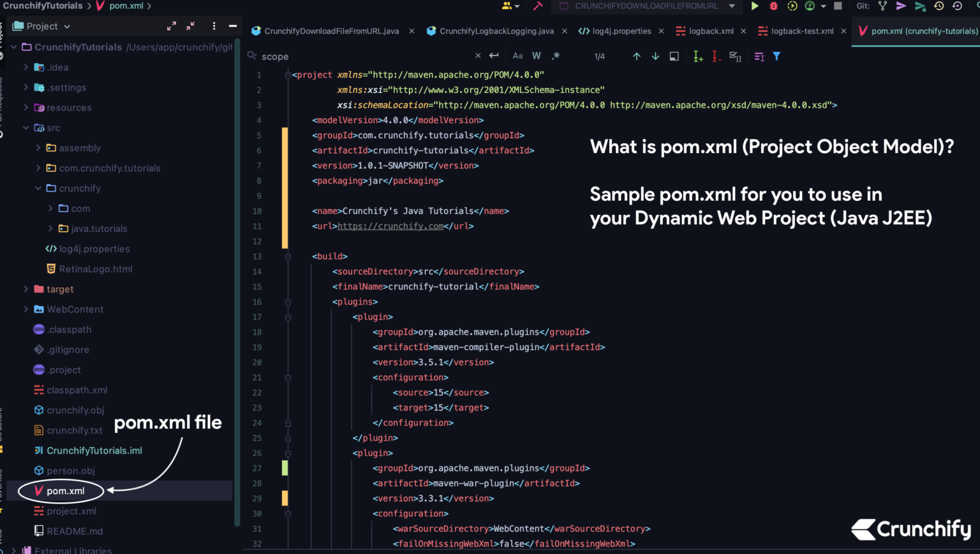Stop the running process with the stop icon
Image resolution: width=980 pixels, height=554 pixels.
[x=839, y=6]
